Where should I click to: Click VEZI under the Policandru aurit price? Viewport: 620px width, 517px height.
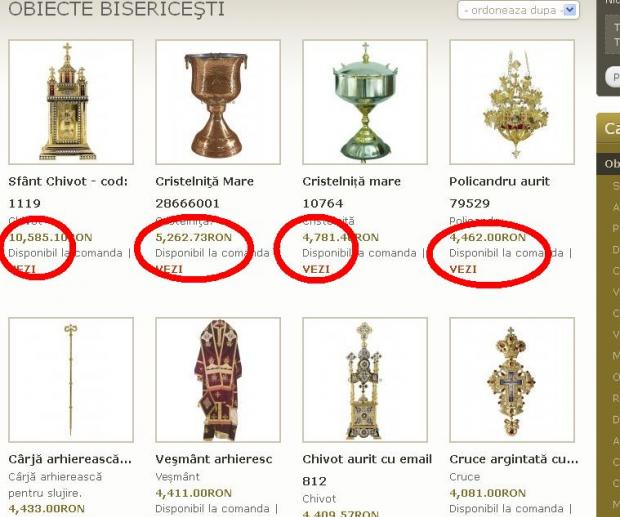click(463, 269)
